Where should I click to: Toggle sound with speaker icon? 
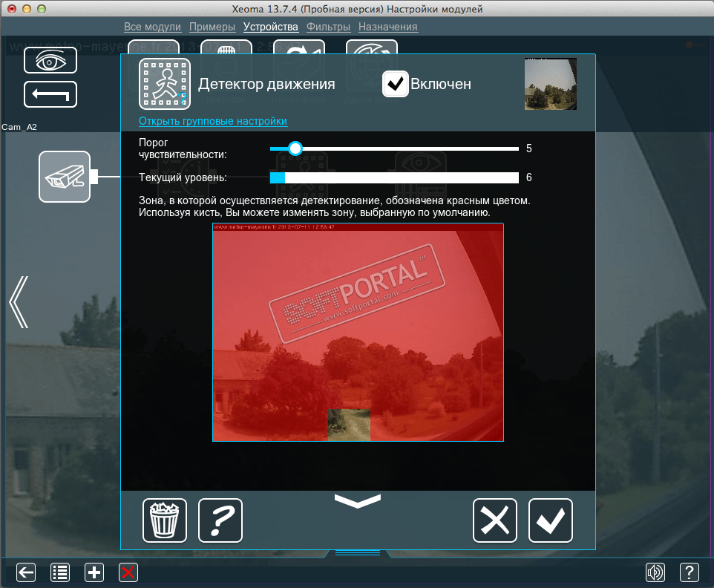point(655,572)
